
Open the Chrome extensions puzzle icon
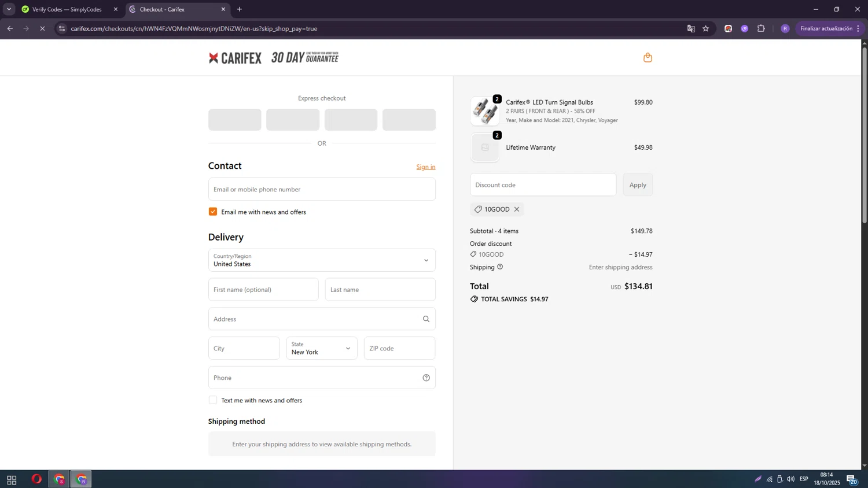[761, 28]
